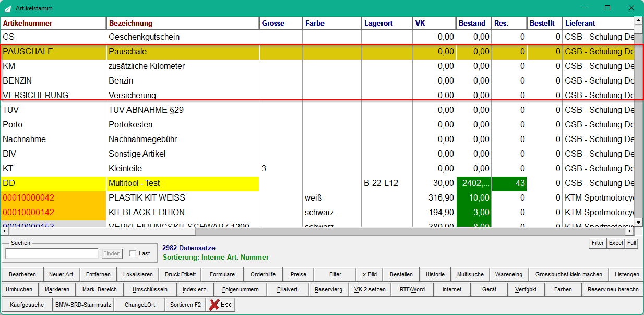This screenshot has height=315, width=644.
Task: Click the Artikelstamm app icon in title bar
Action: point(8,8)
